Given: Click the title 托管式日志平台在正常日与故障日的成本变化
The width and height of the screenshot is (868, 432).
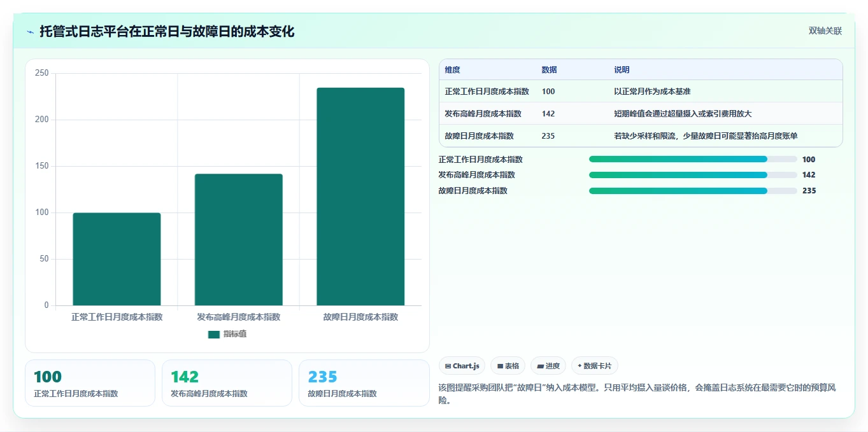Looking at the screenshot, I should pyautogui.click(x=167, y=31).
